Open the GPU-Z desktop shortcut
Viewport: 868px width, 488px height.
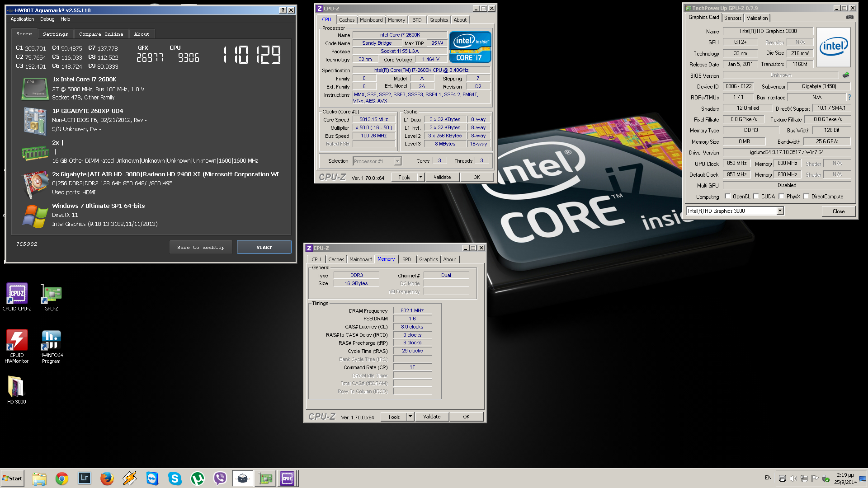[x=51, y=297]
